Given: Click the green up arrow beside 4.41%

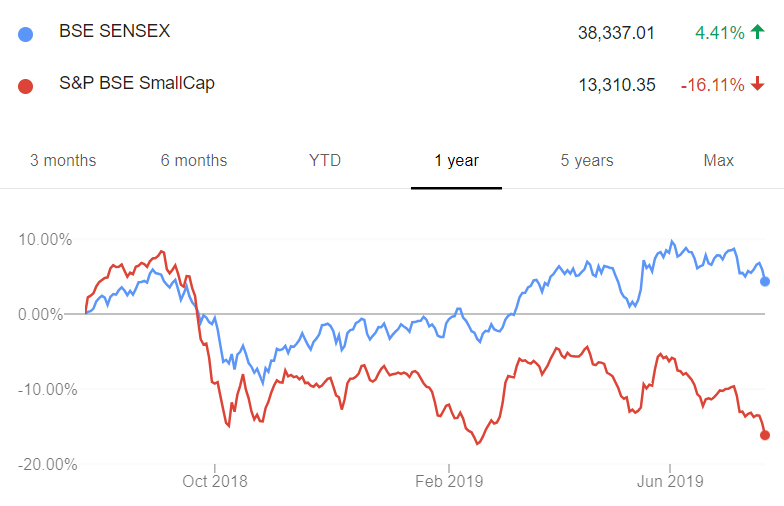Looking at the screenshot, I should 758,32.
